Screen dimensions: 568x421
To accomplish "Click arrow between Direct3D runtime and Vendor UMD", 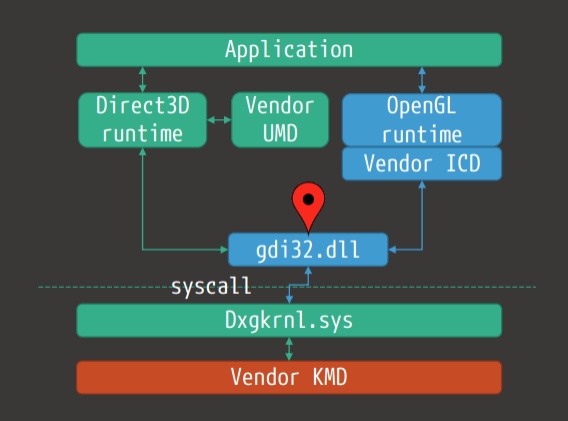I will (x=219, y=120).
